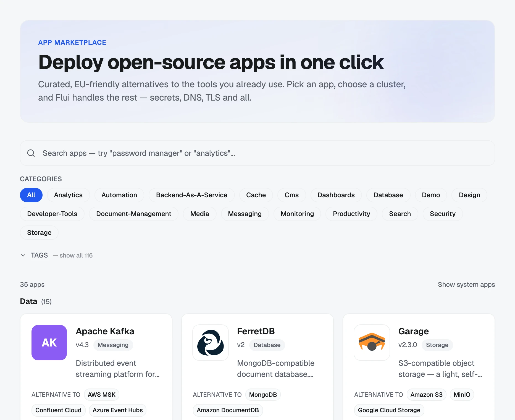The width and height of the screenshot is (515, 420).
Task: Open the Garage app title
Action: point(414,331)
